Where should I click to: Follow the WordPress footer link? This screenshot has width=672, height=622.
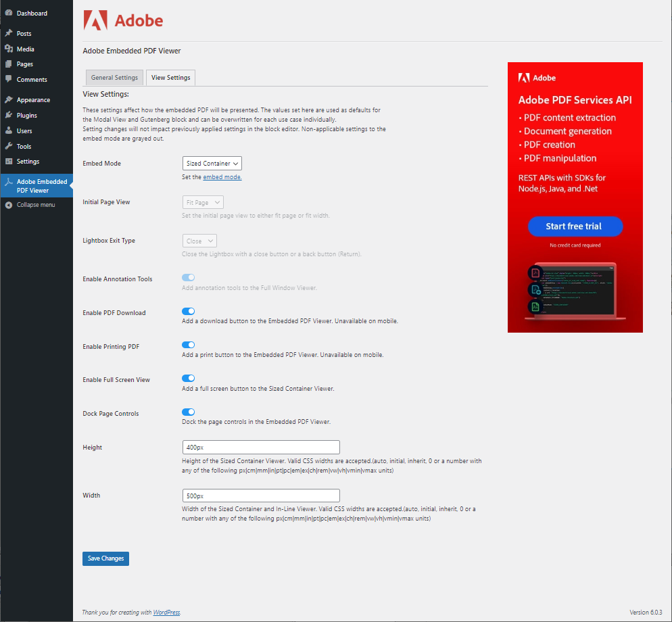(166, 612)
